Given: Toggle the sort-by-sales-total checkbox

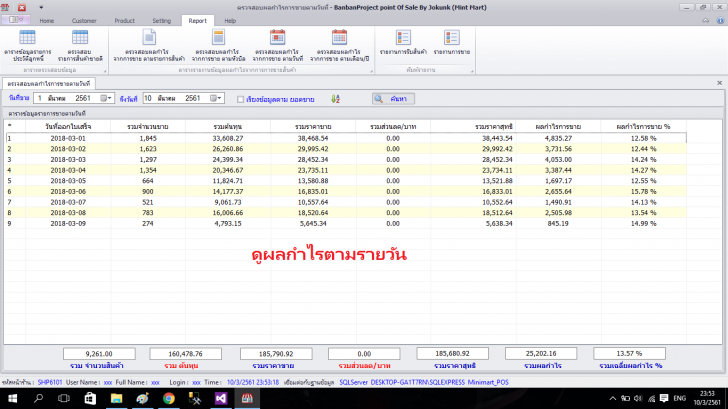Looking at the screenshot, I should [x=240, y=99].
